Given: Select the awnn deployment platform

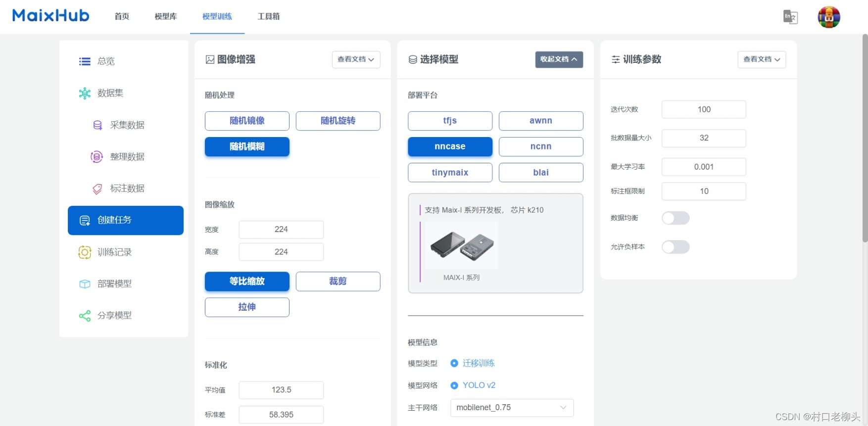Looking at the screenshot, I should pos(541,121).
